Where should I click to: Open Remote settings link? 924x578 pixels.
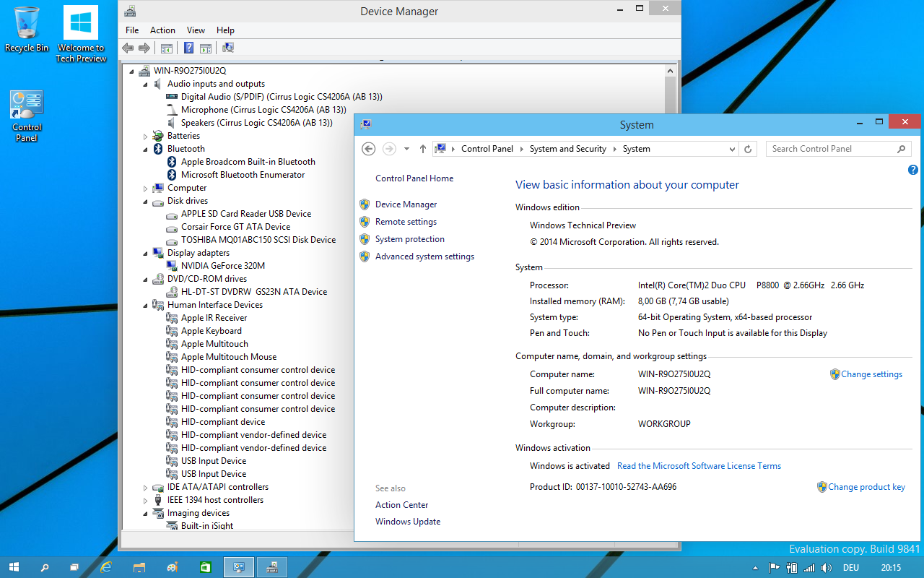[406, 222]
